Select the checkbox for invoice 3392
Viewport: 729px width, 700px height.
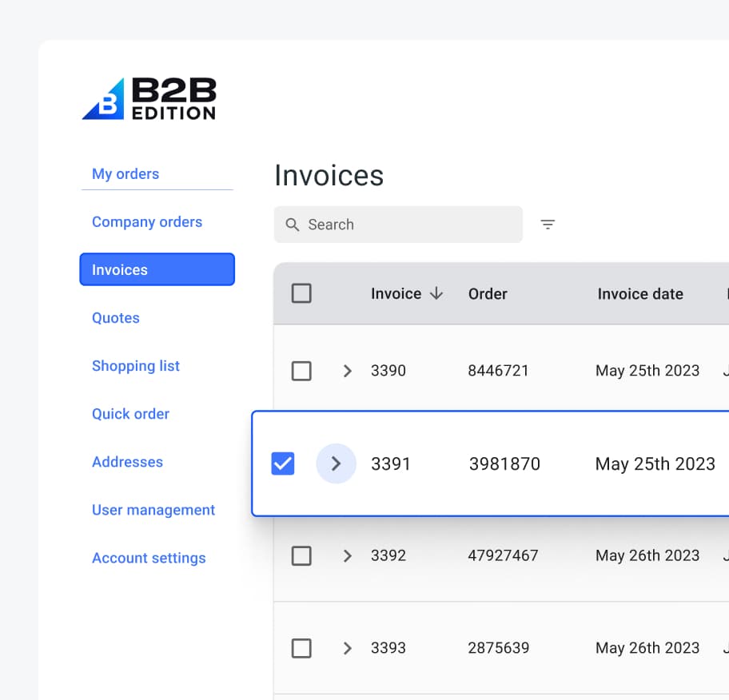click(301, 555)
